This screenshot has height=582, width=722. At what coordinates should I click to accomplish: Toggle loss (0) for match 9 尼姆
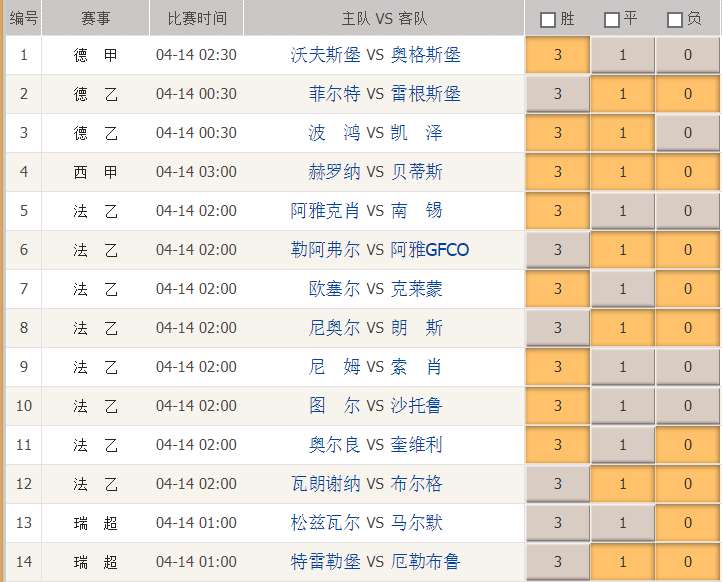point(687,367)
